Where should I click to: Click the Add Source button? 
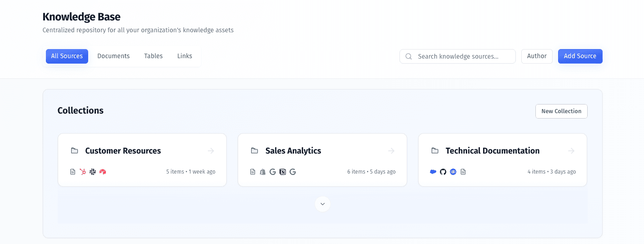pos(580,56)
